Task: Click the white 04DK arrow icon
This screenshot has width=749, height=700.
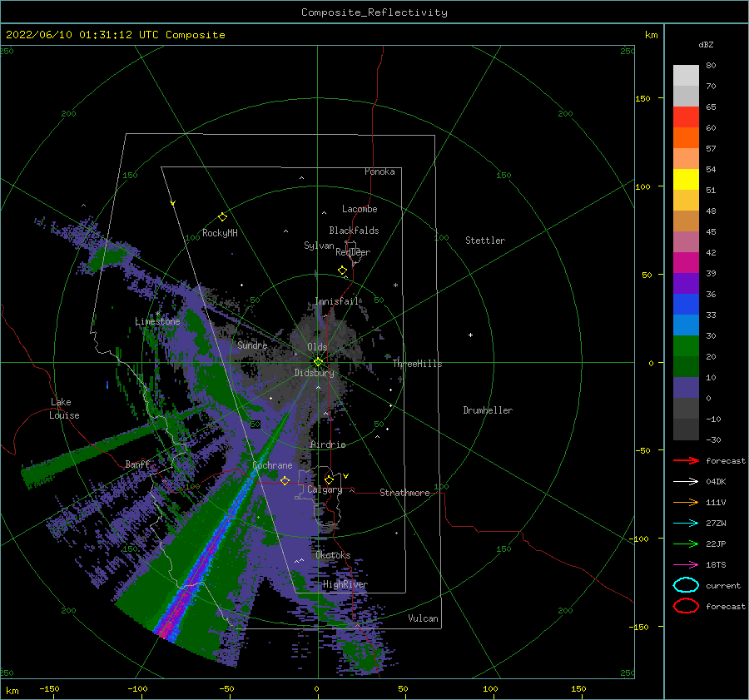Action: tap(686, 482)
